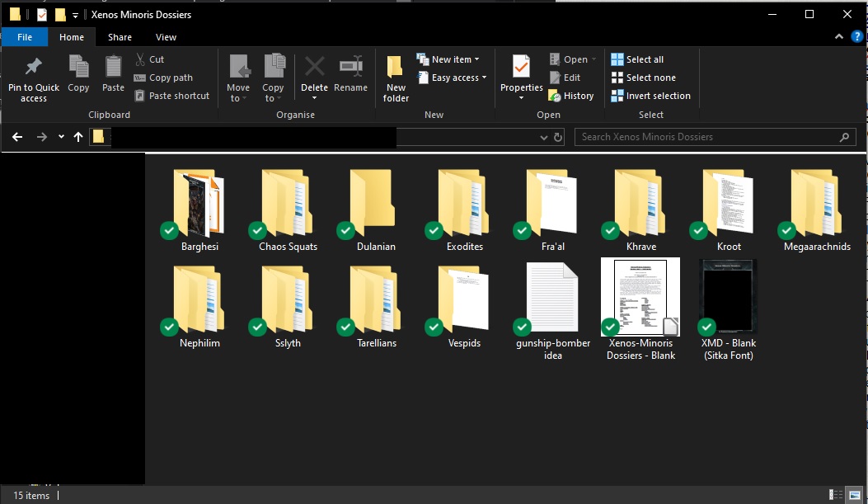
Task: Switch to the Share ribbon tab
Action: (120, 37)
